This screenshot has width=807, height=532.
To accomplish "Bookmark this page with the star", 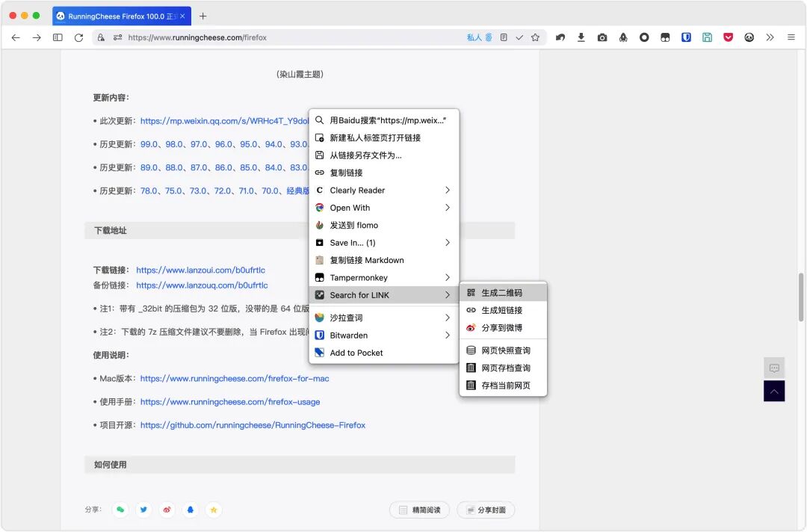I will coord(535,37).
